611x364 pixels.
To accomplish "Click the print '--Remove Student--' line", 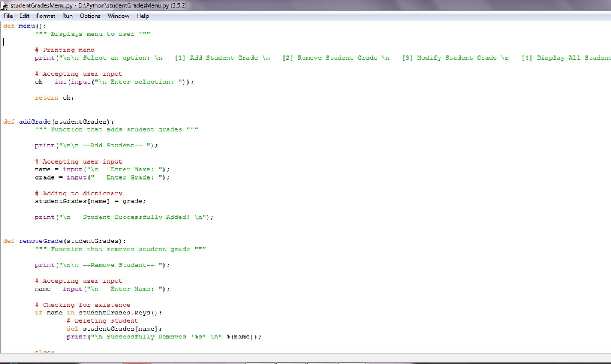I will tap(102, 265).
